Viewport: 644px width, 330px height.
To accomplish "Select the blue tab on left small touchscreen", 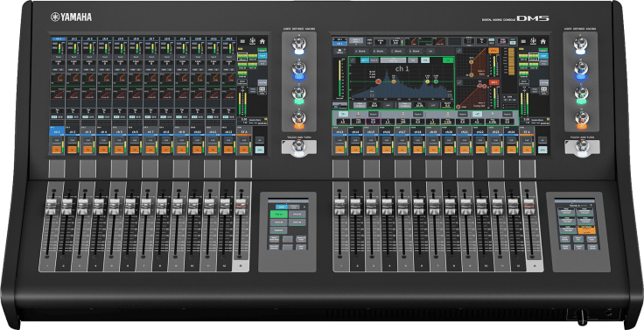I will (x=282, y=207).
